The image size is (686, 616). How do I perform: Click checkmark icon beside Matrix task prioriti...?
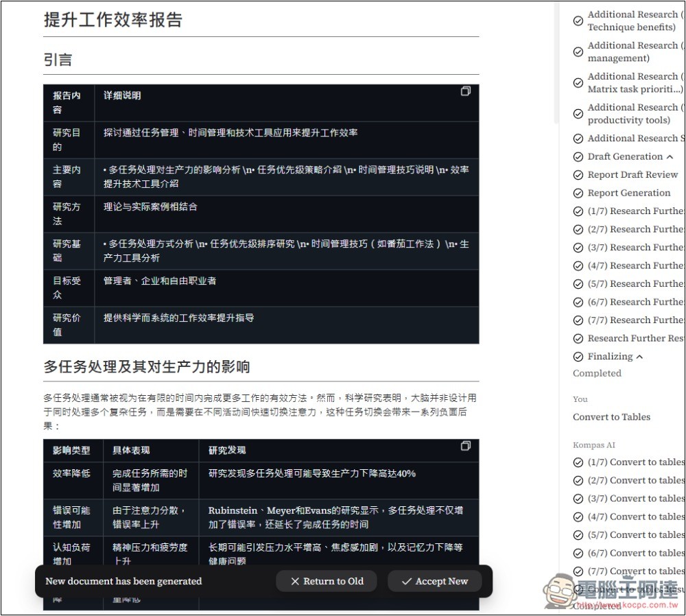point(578,83)
